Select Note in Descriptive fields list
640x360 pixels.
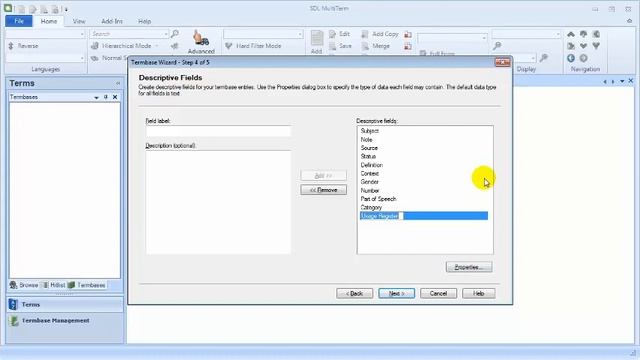pos(367,140)
